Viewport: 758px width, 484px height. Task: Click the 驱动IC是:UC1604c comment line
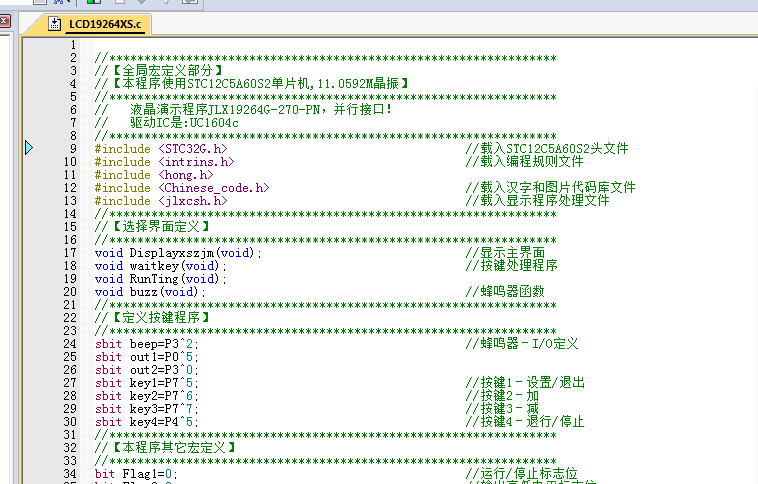[167, 123]
